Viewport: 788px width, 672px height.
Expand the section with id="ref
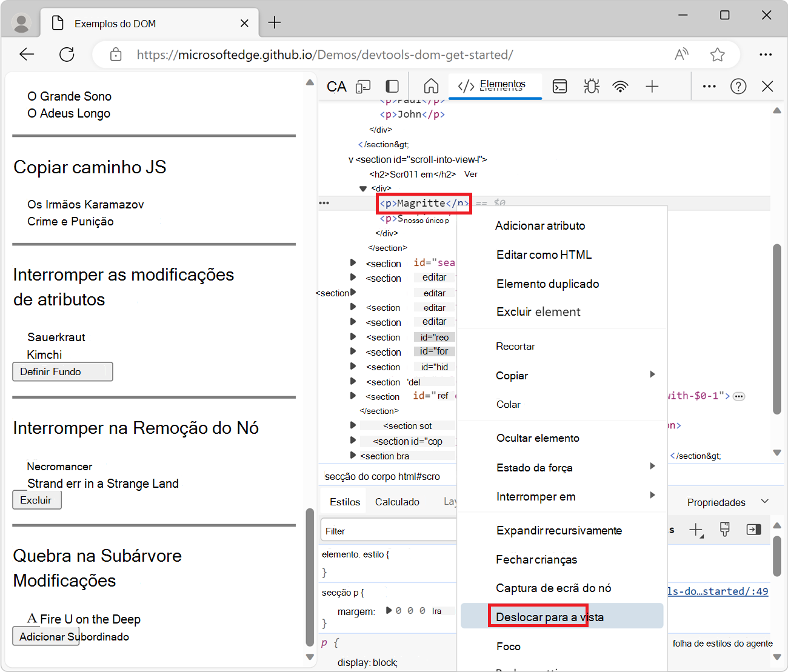[353, 396]
